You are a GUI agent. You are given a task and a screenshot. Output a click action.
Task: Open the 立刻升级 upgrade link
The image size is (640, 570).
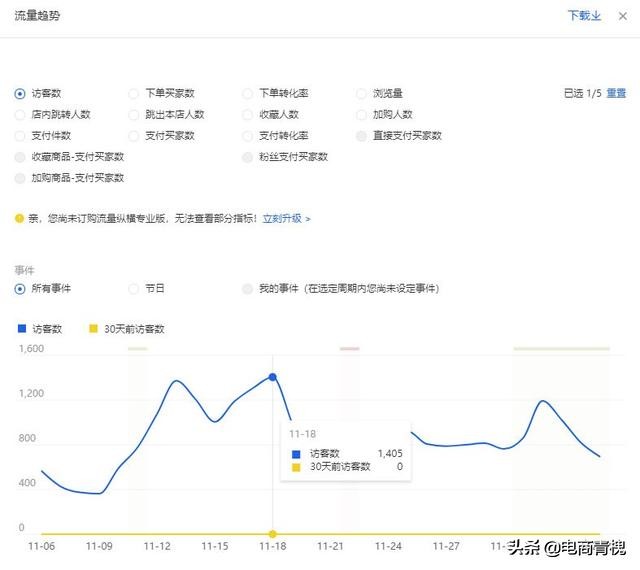click(x=286, y=218)
